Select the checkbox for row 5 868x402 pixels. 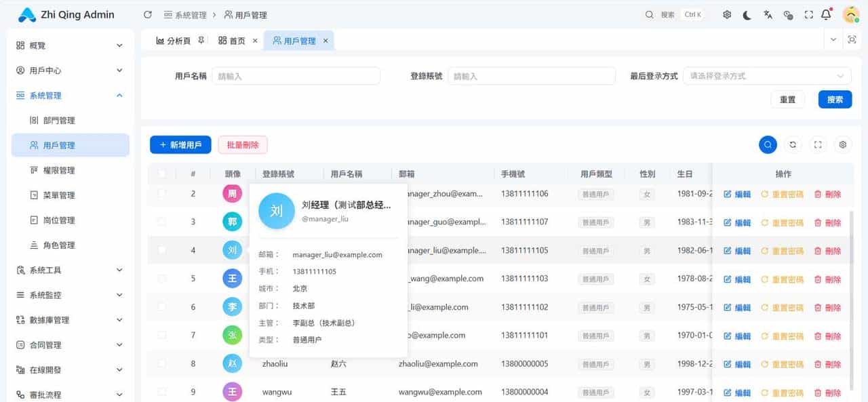click(161, 278)
